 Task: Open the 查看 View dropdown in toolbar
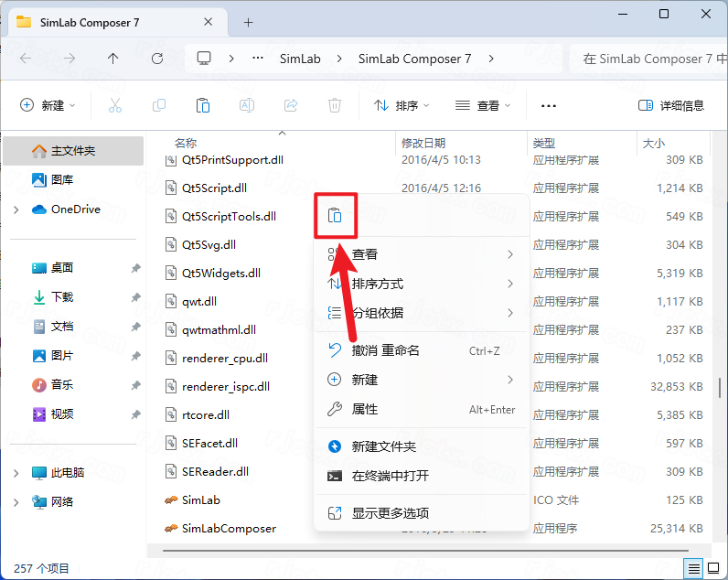click(483, 105)
